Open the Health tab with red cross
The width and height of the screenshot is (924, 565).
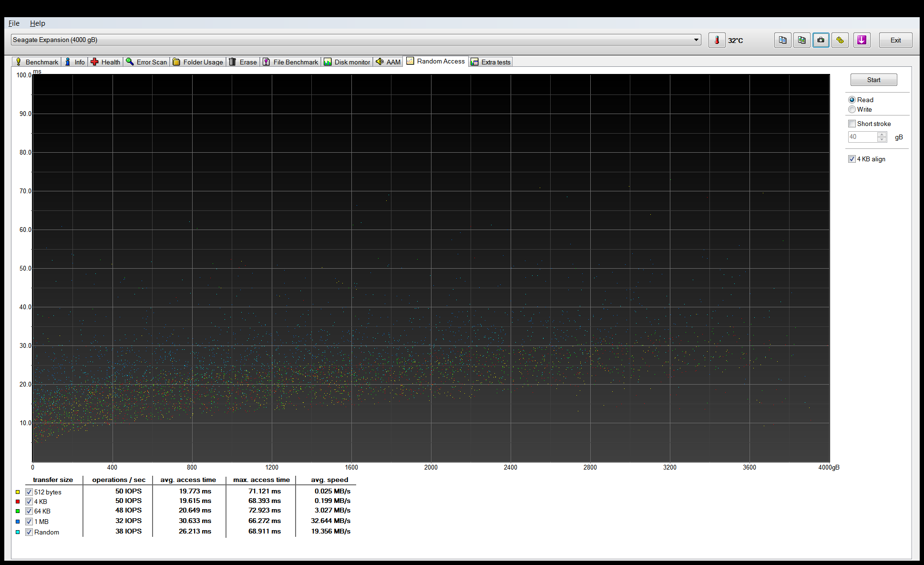(105, 62)
